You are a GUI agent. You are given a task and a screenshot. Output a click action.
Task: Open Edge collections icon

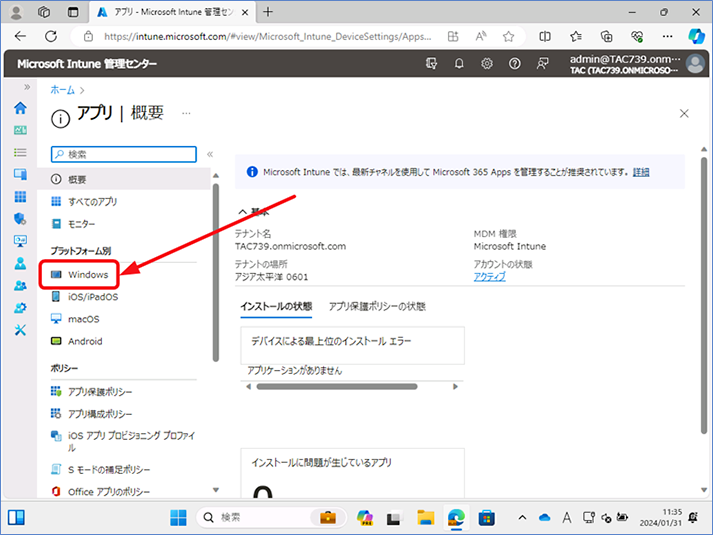(607, 36)
